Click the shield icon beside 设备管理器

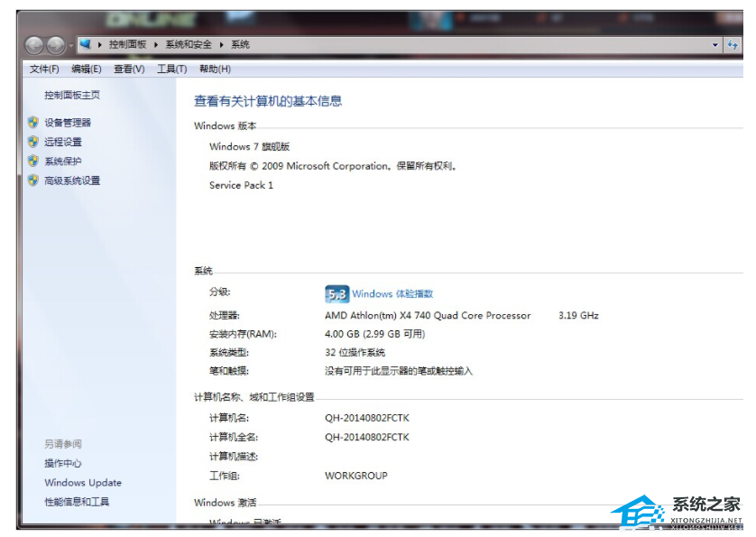33,122
